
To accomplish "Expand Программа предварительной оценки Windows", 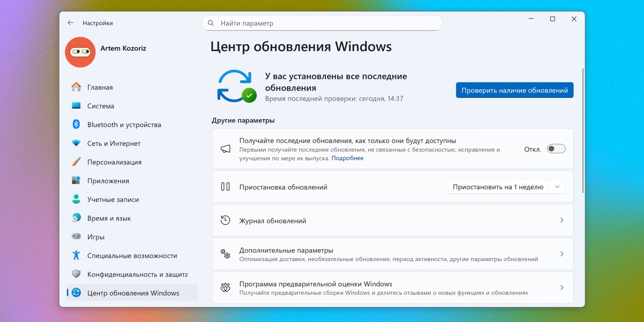I will click(562, 288).
